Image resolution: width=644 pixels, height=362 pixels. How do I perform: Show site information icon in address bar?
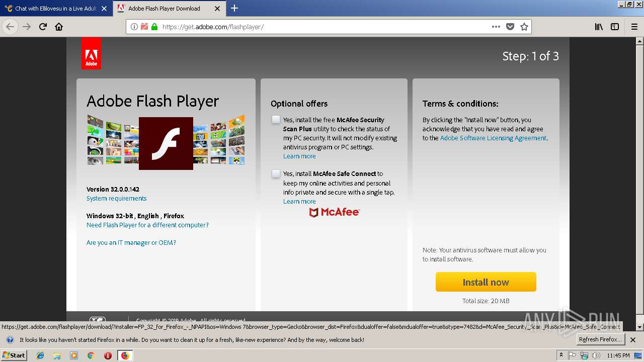(134, 27)
